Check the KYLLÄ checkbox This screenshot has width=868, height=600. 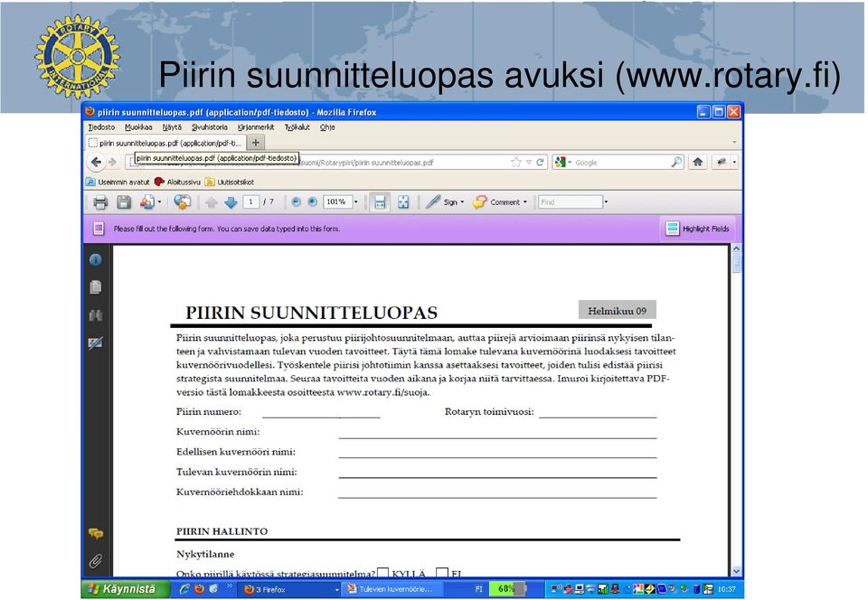(383, 574)
